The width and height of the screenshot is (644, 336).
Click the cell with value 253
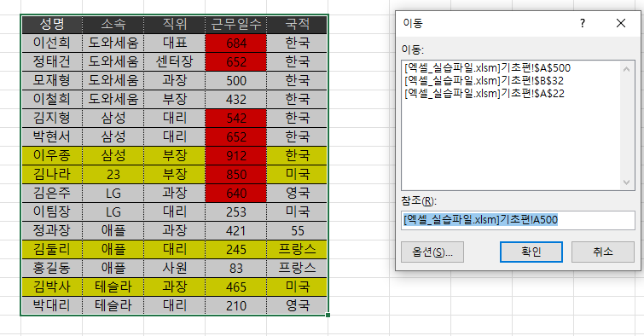(x=236, y=212)
